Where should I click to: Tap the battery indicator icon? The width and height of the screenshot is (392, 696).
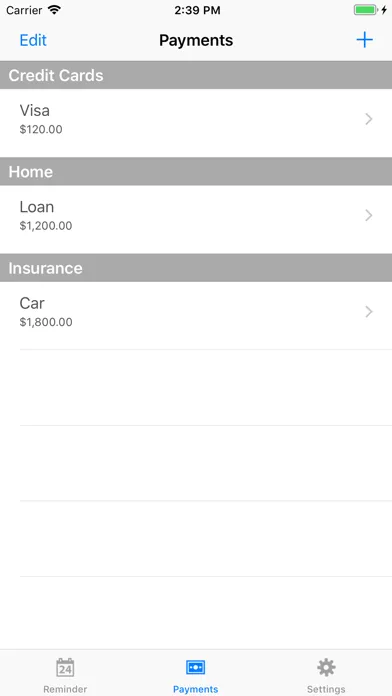click(x=366, y=10)
